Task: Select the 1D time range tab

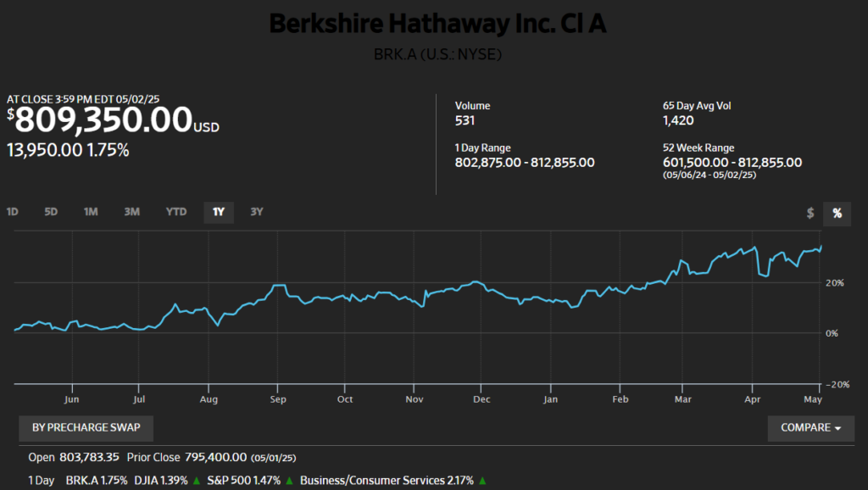Action: [12, 212]
